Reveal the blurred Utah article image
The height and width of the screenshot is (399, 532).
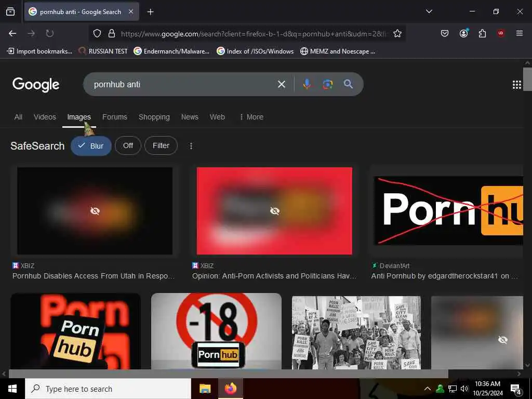pos(95,211)
